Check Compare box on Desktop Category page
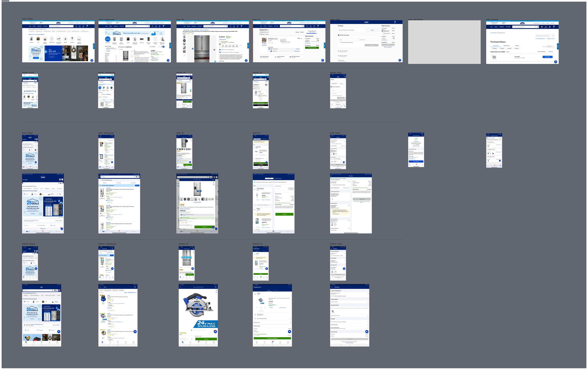The width and height of the screenshot is (588, 370). click(x=119, y=49)
